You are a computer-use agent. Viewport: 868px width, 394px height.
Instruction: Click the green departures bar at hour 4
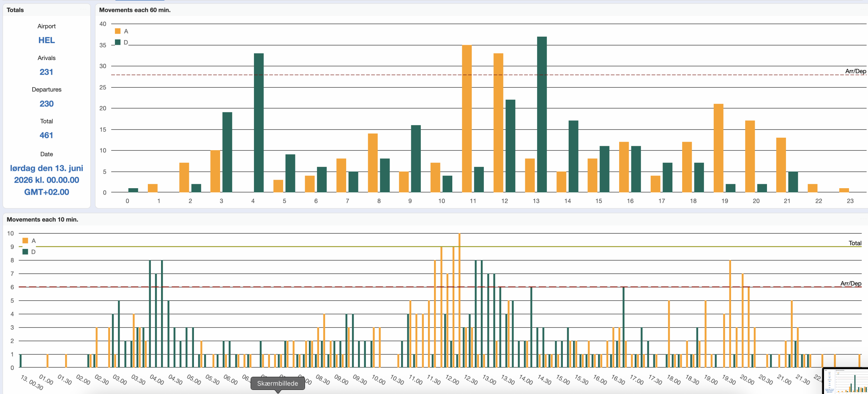259,123
